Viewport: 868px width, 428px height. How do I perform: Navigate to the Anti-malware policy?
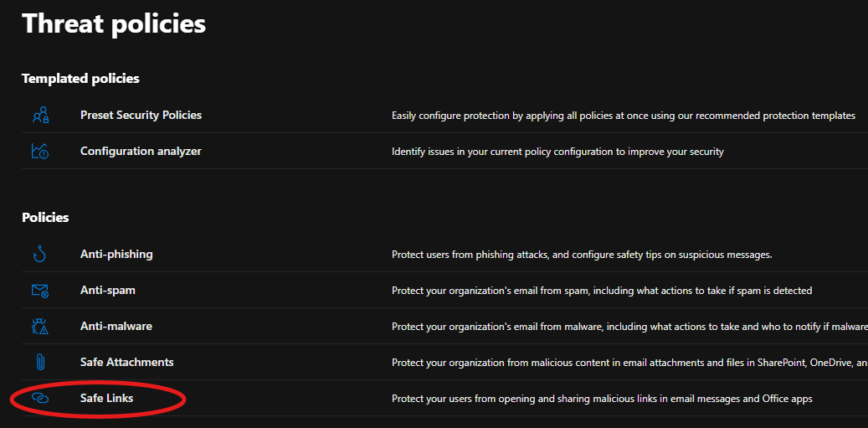click(116, 326)
